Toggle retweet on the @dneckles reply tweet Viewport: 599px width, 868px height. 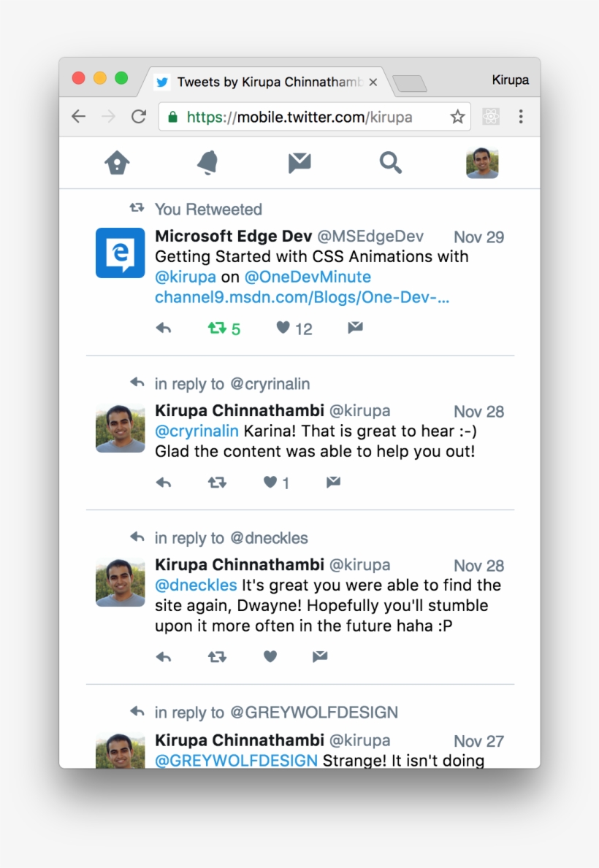(x=216, y=656)
